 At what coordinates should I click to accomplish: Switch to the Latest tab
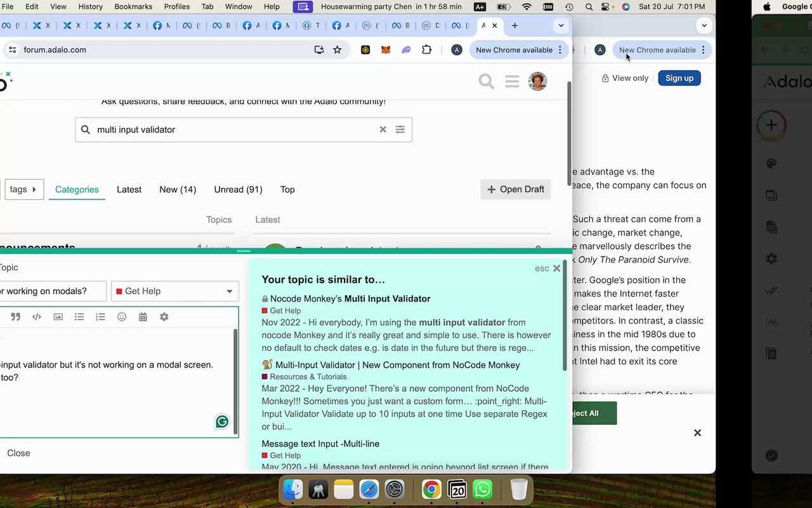129,189
